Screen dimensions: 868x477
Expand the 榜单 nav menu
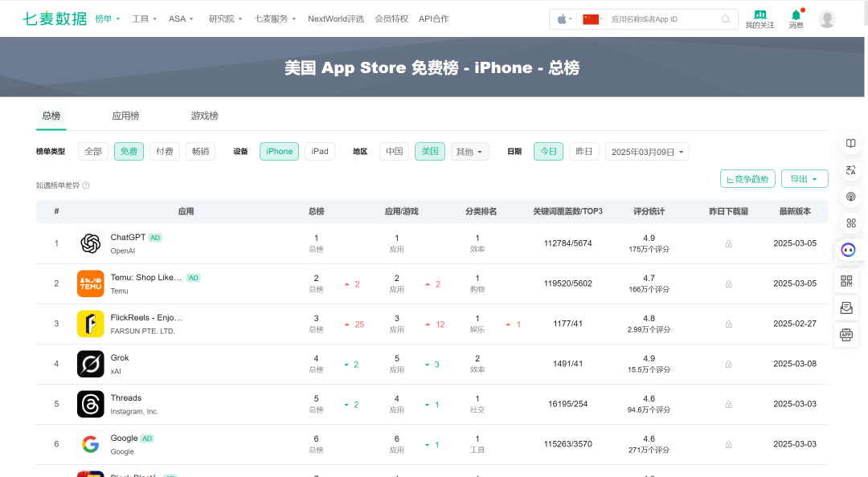pyautogui.click(x=108, y=18)
